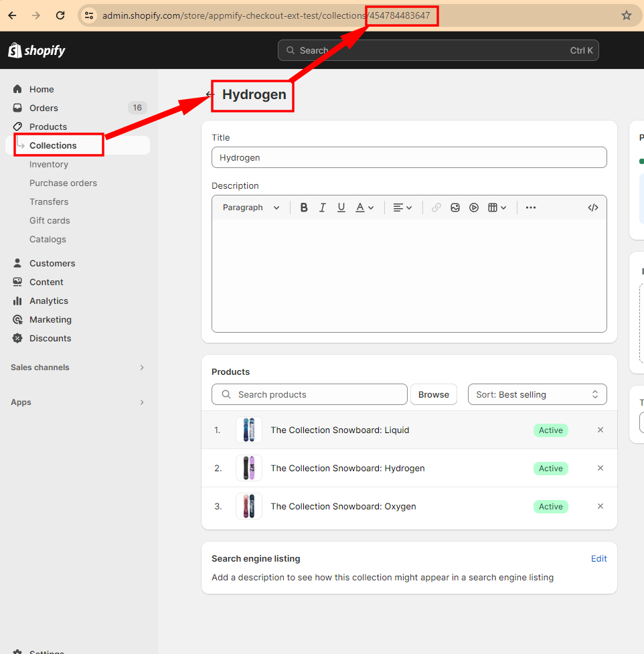Bookmark this page with the star icon
Screen dimensions: 644x654
626,15
